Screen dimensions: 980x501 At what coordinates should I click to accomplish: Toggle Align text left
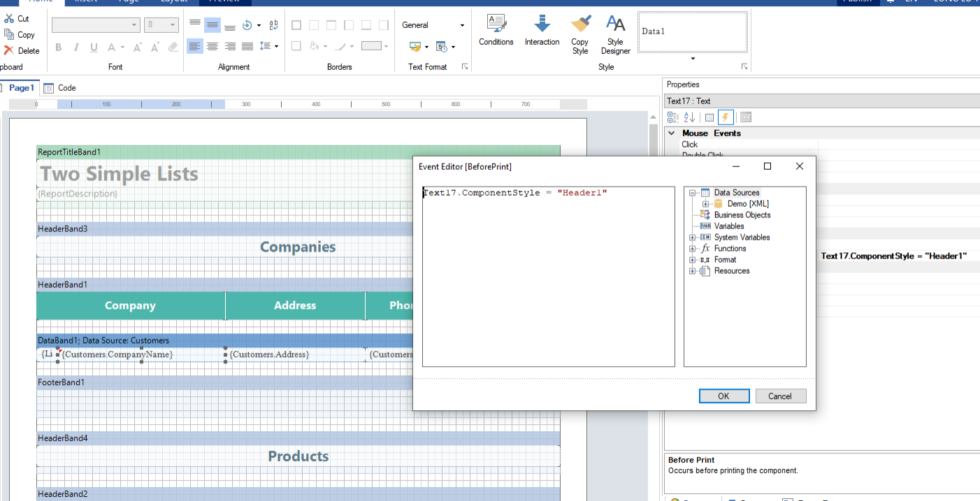(195, 46)
